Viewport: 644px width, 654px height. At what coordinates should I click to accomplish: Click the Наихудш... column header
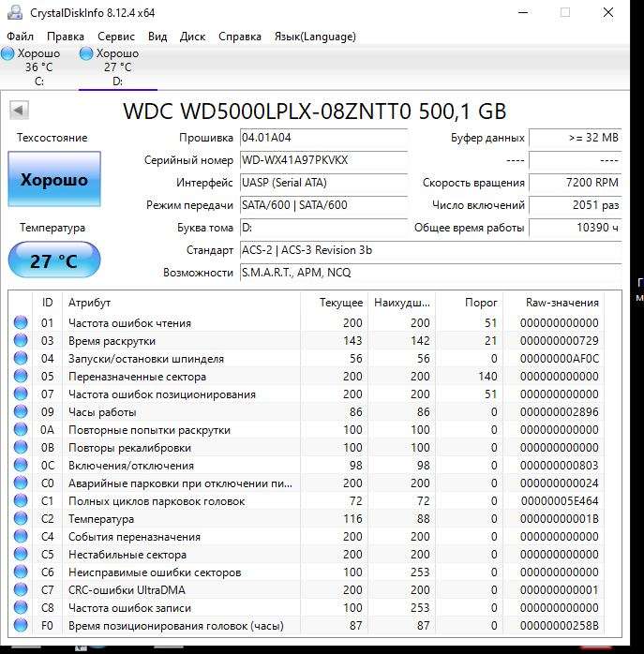click(401, 303)
